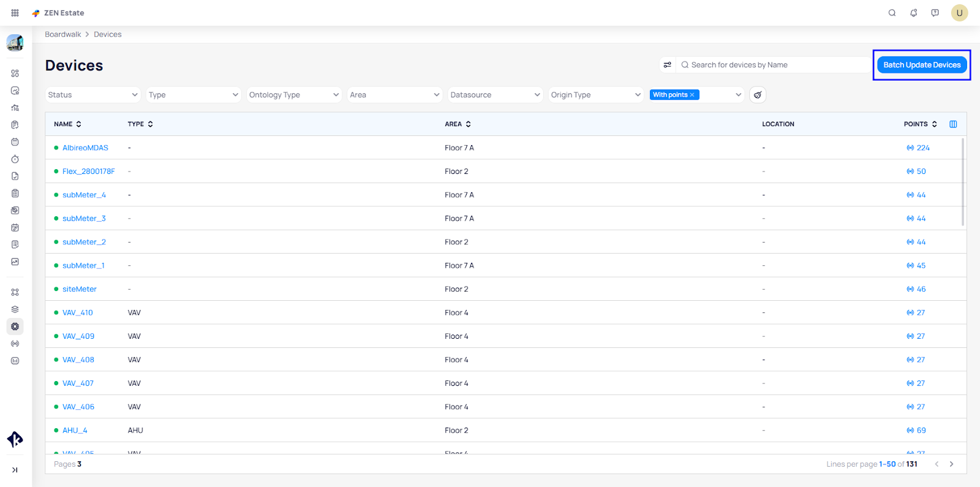Go to next page arrow
This screenshot has height=487, width=980.
pyautogui.click(x=951, y=464)
